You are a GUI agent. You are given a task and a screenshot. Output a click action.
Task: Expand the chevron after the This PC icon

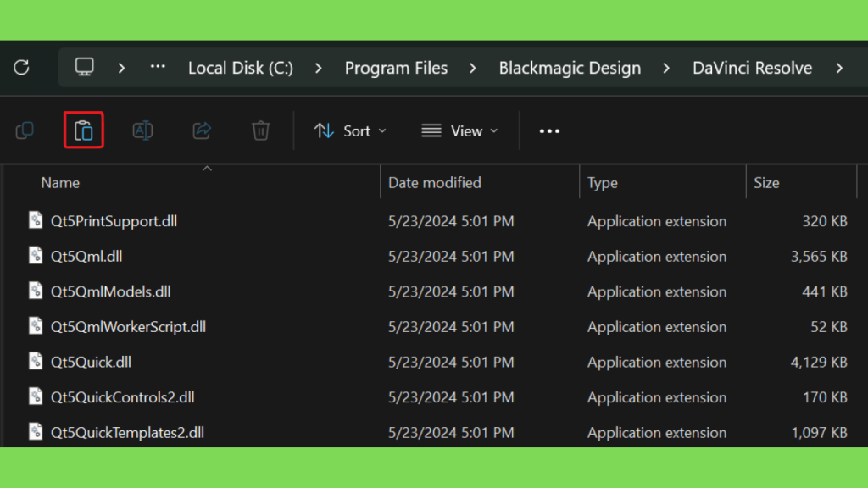[121, 68]
